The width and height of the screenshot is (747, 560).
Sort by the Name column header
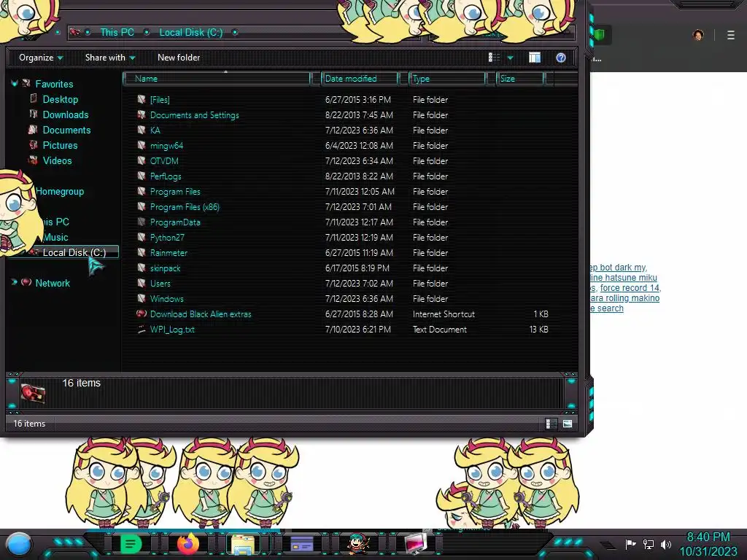click(x=217, y=79)
